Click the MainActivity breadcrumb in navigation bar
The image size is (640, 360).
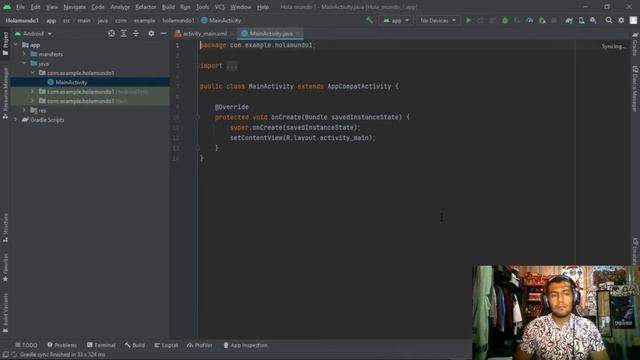(221, 20)
